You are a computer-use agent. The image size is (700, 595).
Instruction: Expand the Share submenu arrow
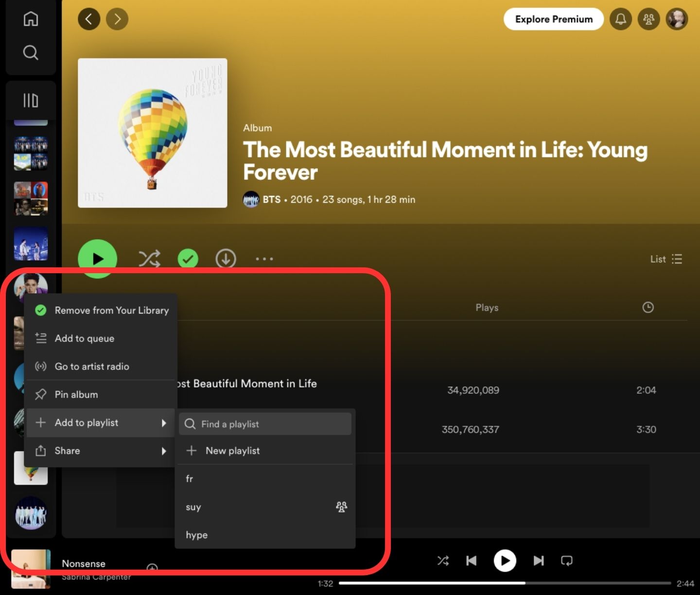point(164,451)
